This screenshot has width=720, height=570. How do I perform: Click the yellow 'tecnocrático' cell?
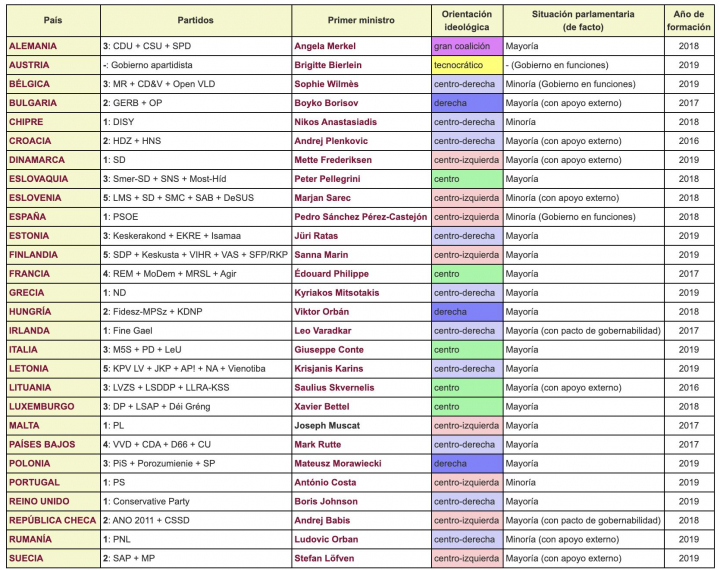464,65
